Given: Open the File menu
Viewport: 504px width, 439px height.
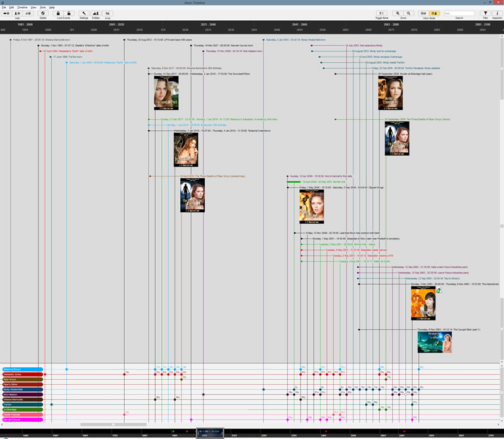Looking at the screenshot, I should (x=4, y=8).
